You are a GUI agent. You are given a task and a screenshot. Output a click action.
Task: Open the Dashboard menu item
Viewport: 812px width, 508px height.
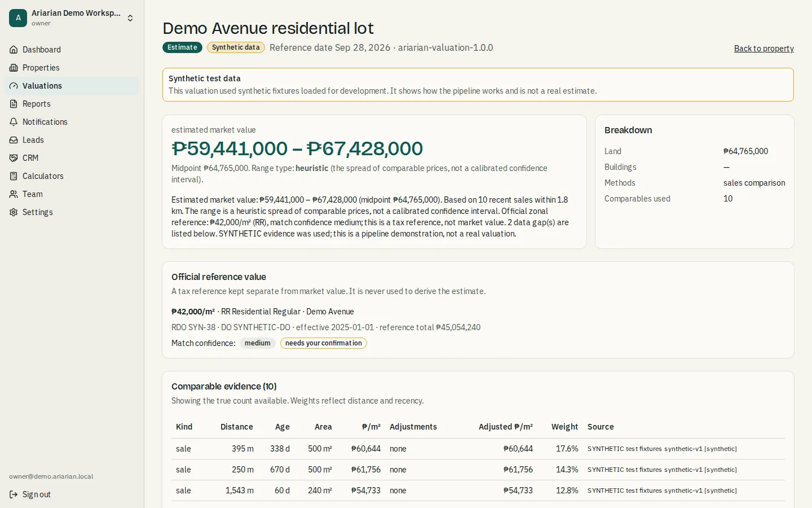pyautogui.click(x=72, y=50)
